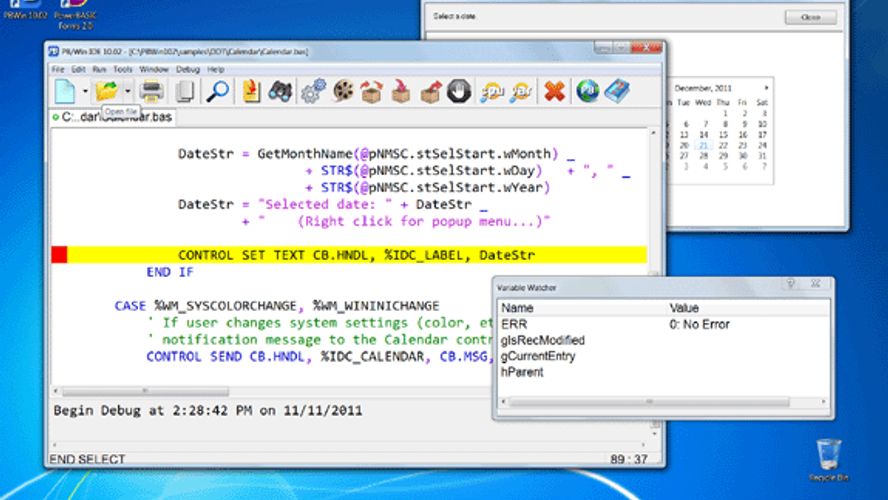The image size is (888, 500).
Task: Select December 21 on the calendar
Action: pyautogui.click(x=704, y=146)
